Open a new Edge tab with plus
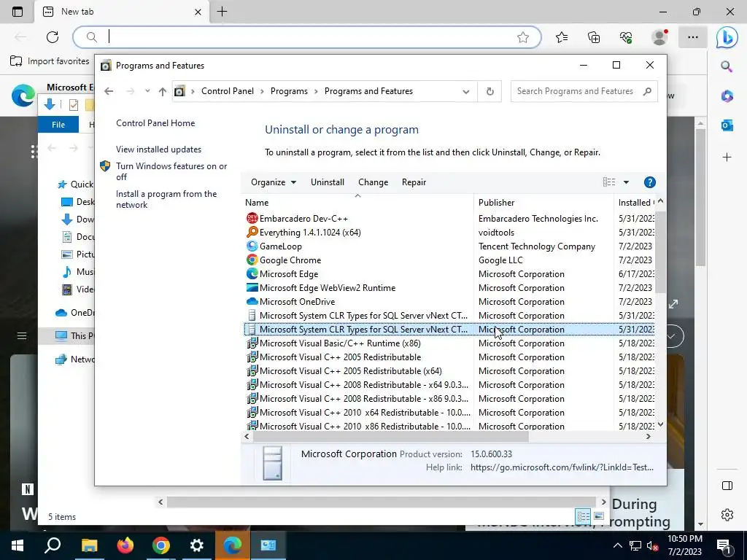The image size is (747, 560). click(222, 12)
